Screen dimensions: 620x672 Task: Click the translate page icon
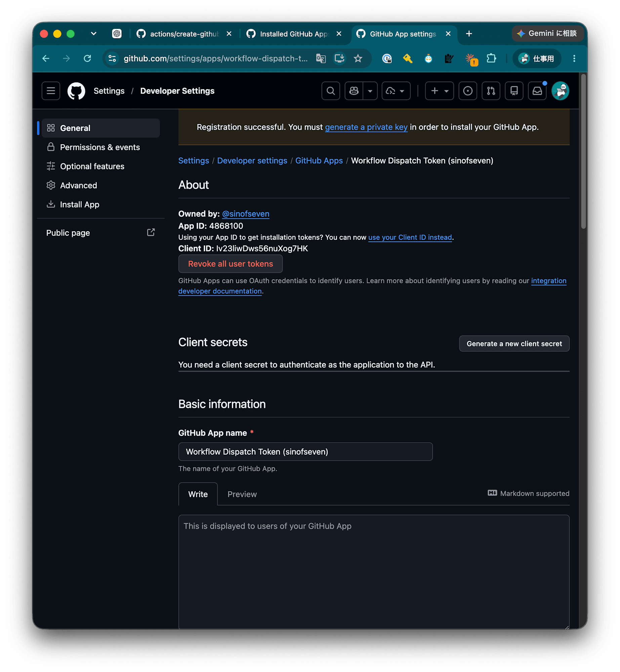321,58
